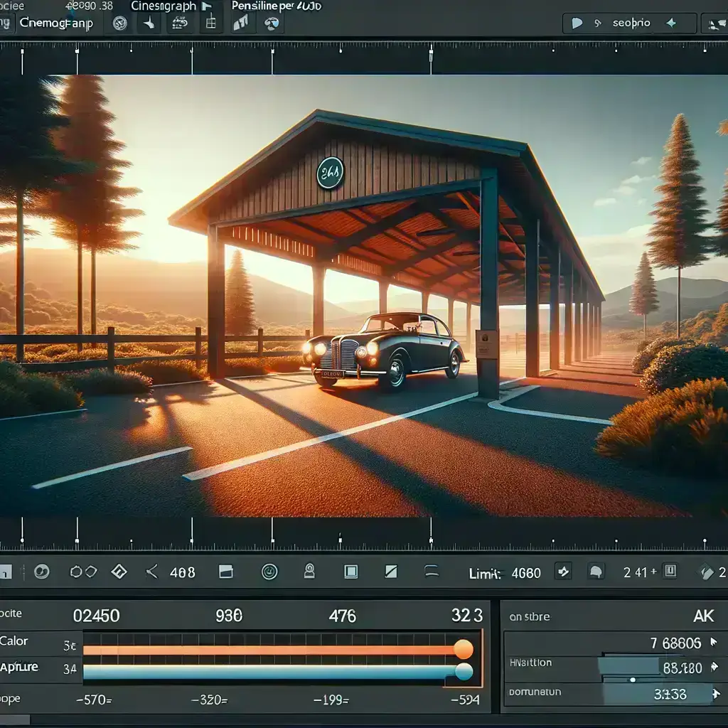
Task: Toggle the small square icon beside 2 41
Action: pos(669,571)
